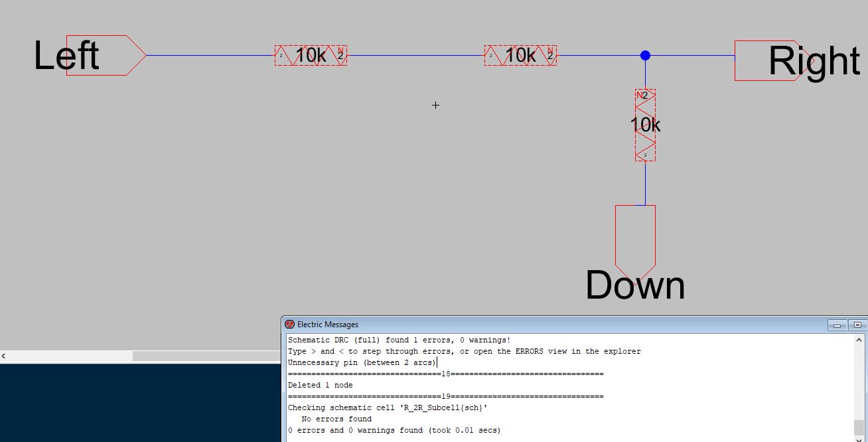The height and width of the screenshot is (442, 868).
Task: Select the 10k resistor nearest Left export
Action: click(x=311, y=55)
